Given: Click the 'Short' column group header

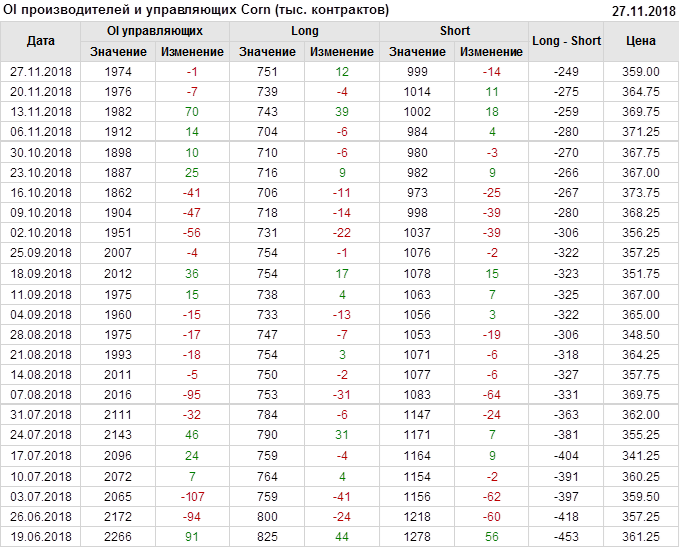Looking at the screenshot, I should coord(455,31).
